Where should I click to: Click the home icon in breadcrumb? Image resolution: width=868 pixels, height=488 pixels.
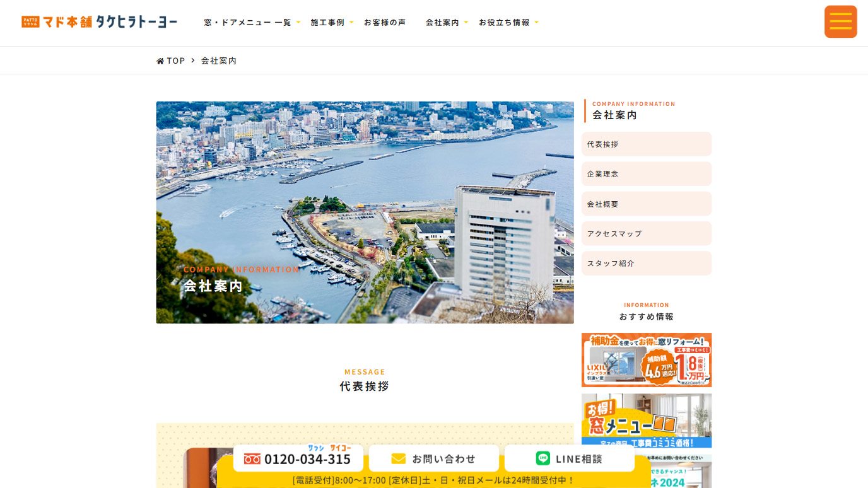(160, 61)
